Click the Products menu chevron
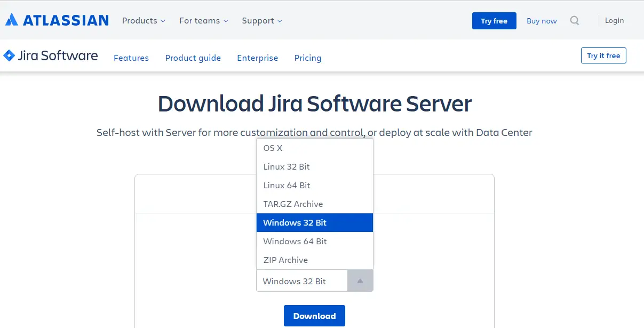This screenshot has height=328, width=644. (x=163, y=21)
